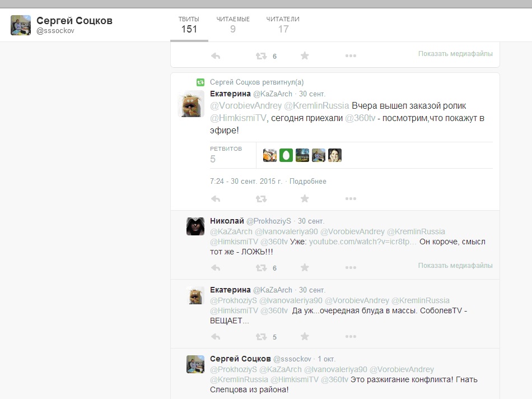The height and width of the screenshot is (399, 532).
Task: Open more options on Николай's tweet
Action: coord(351,268)
